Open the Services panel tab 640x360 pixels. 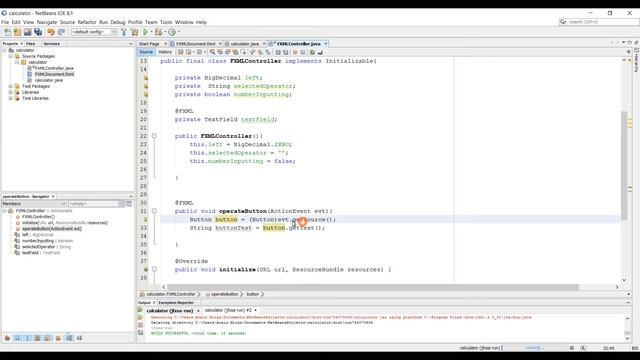click(x=52, y=44)
